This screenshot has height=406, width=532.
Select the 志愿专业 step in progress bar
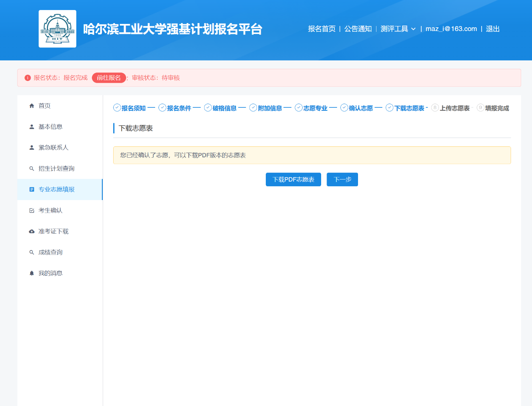pos(311,108)
